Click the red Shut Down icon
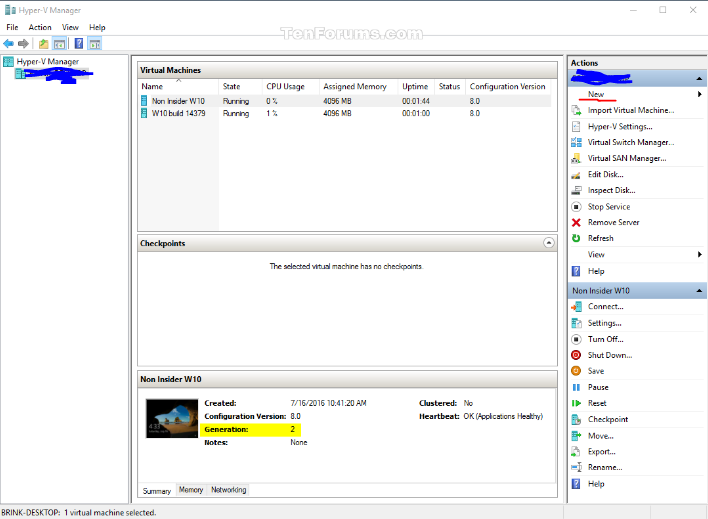The height and width of the screenshot is (519, 708). [576, 355]
